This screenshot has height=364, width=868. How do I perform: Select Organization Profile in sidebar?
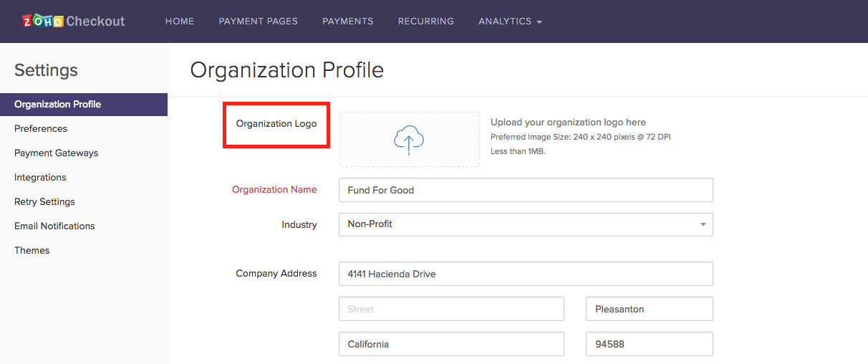point(58,105)
